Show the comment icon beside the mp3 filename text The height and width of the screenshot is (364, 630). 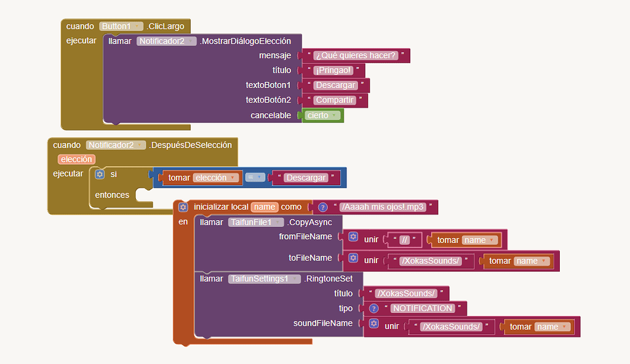click(322, 207)
